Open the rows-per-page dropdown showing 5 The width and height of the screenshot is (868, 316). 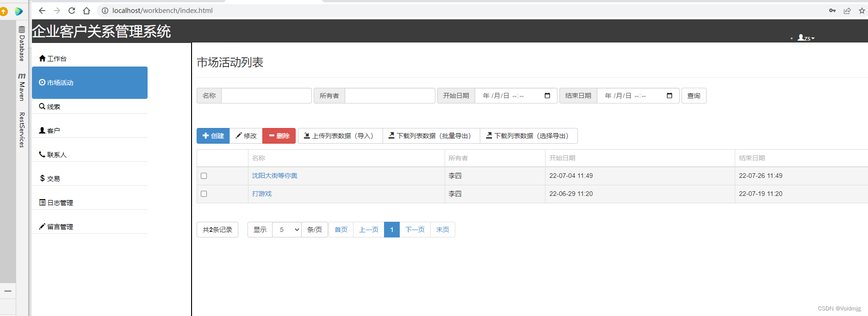(287, 230)
